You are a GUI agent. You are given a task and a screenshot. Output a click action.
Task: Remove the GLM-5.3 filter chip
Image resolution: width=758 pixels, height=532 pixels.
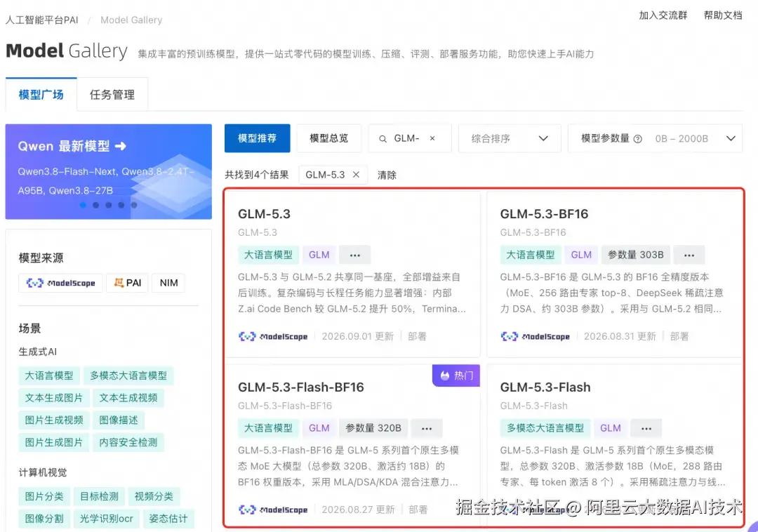pyautogui.click(x=356, y=175)
